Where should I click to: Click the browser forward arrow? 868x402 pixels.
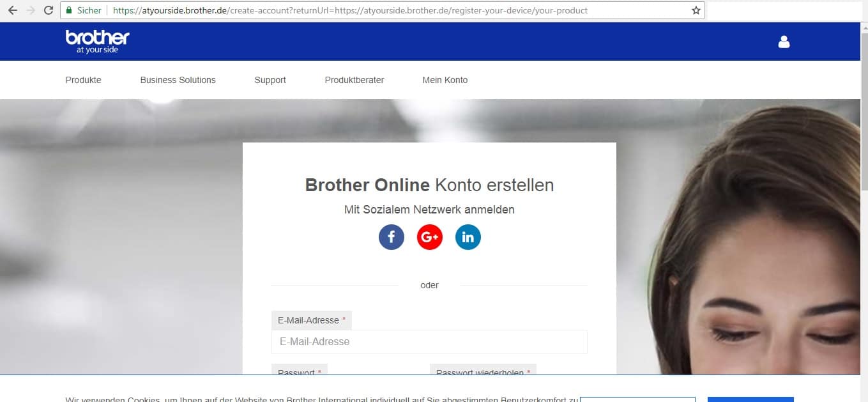pyautogui.click(x=30, y=10)
